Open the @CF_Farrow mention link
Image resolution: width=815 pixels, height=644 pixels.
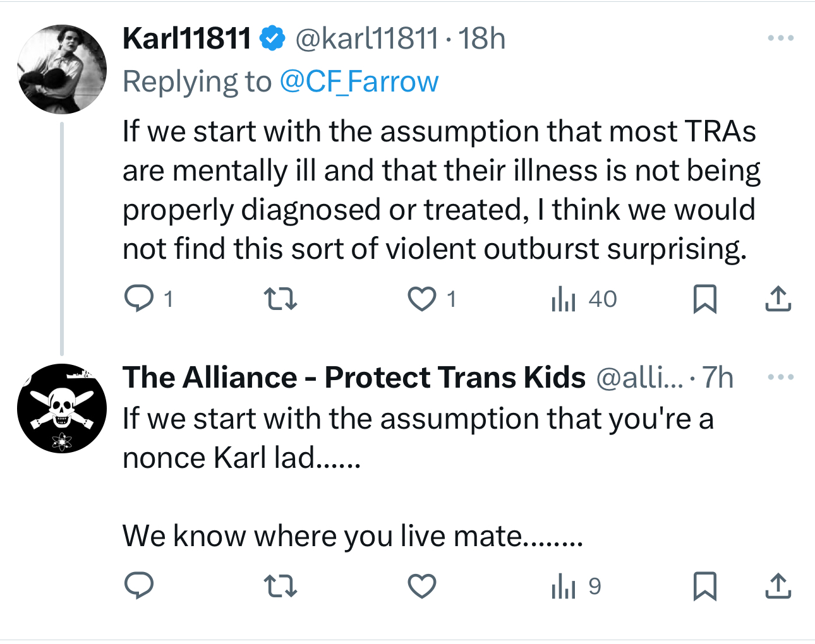point(359,81)
